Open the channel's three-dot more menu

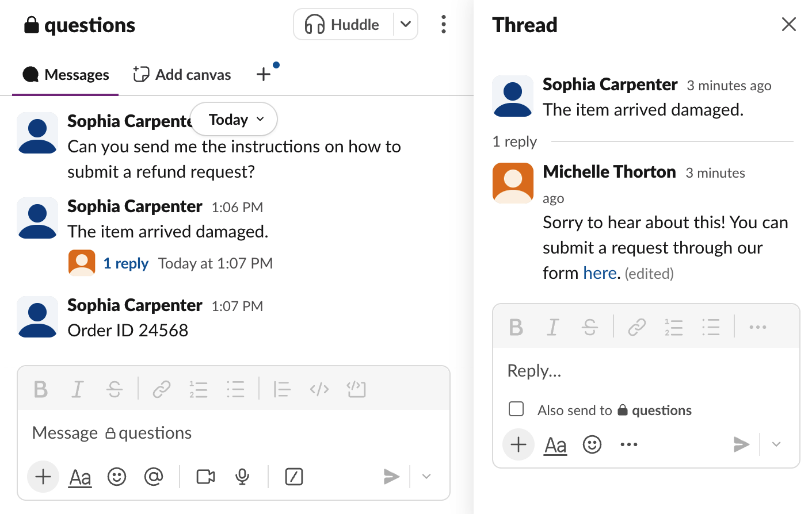pyautogui.click(x=443, y=25)
